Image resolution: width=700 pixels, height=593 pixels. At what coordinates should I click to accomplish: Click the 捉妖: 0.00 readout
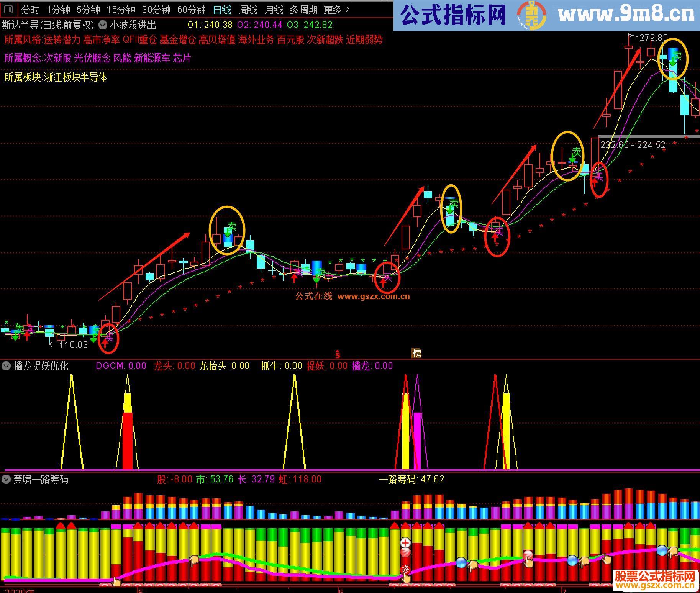click(x=327, y=366)
